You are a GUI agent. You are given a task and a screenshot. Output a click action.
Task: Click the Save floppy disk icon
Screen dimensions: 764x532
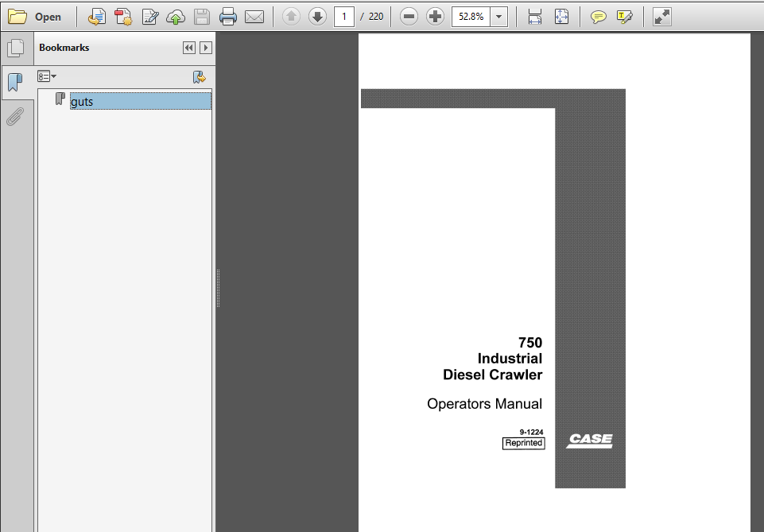click(202, 17)
